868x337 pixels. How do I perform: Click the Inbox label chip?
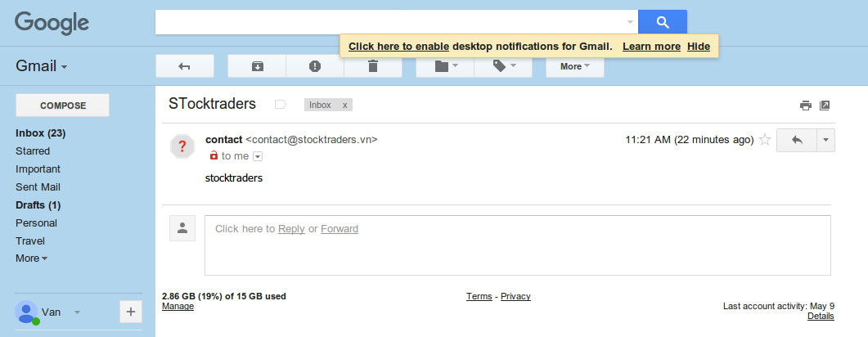320,105
